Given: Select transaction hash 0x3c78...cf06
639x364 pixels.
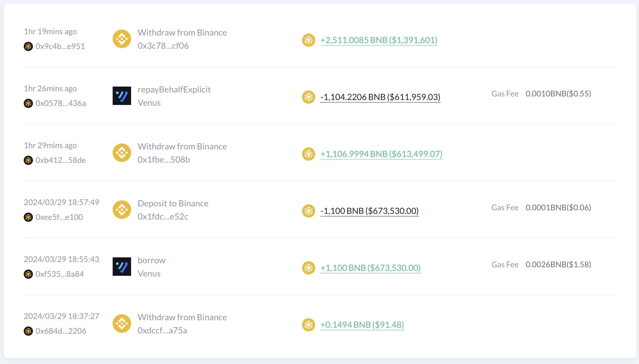Looking at the screenshot, I should [163, 46].
